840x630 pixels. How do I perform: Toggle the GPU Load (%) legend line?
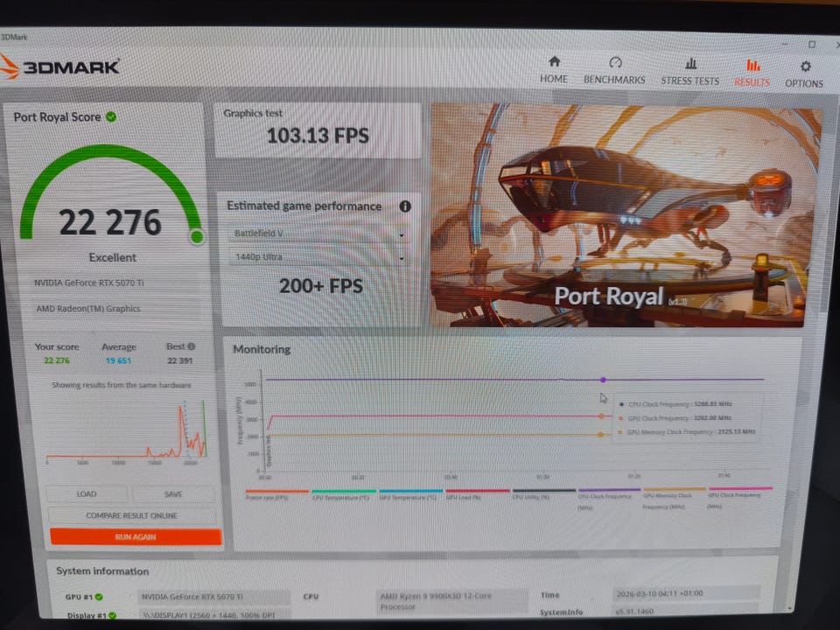click(x=478, y=494)
